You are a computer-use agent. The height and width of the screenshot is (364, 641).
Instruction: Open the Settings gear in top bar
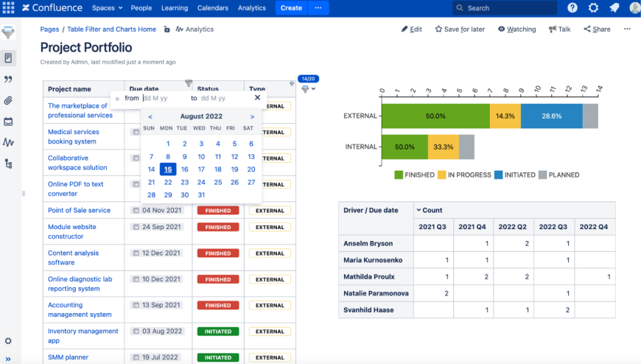(x=593, y=8)
